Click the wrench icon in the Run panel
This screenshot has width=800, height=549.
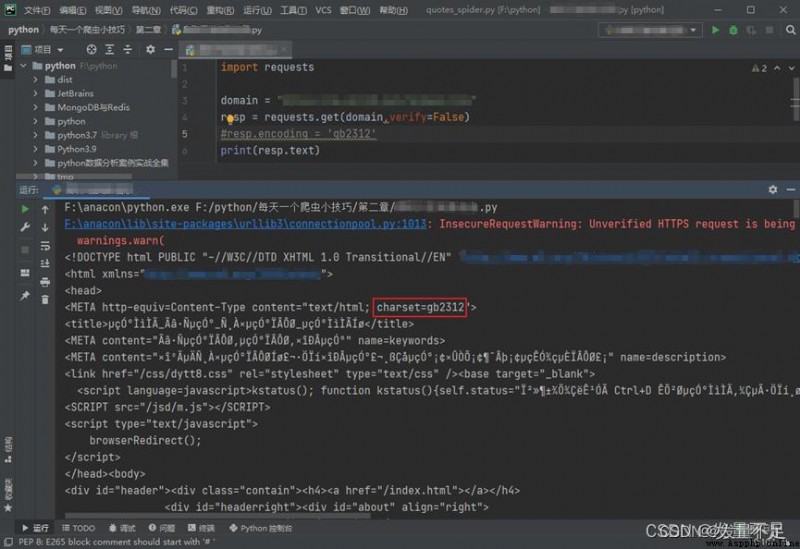point(25,228)
